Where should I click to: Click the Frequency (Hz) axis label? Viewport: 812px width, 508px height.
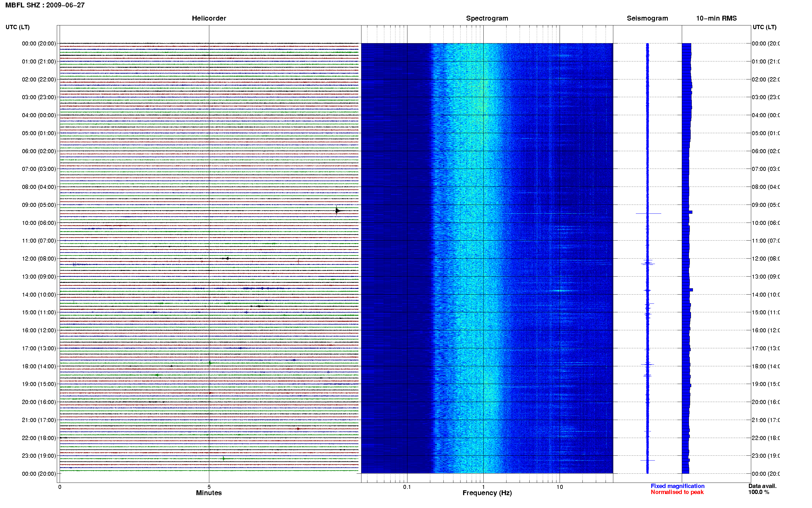click(487, 493)
